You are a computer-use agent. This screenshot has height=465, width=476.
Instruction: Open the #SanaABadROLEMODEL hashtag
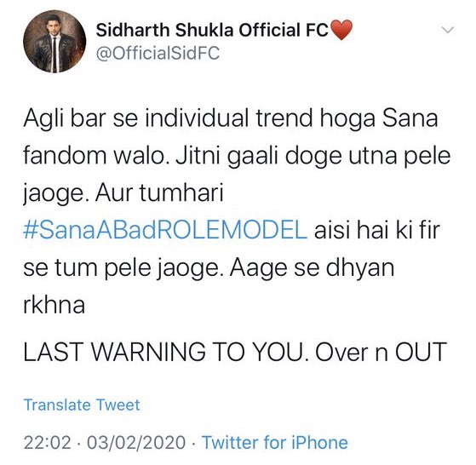pyautogui.click(x=165, y=230)
